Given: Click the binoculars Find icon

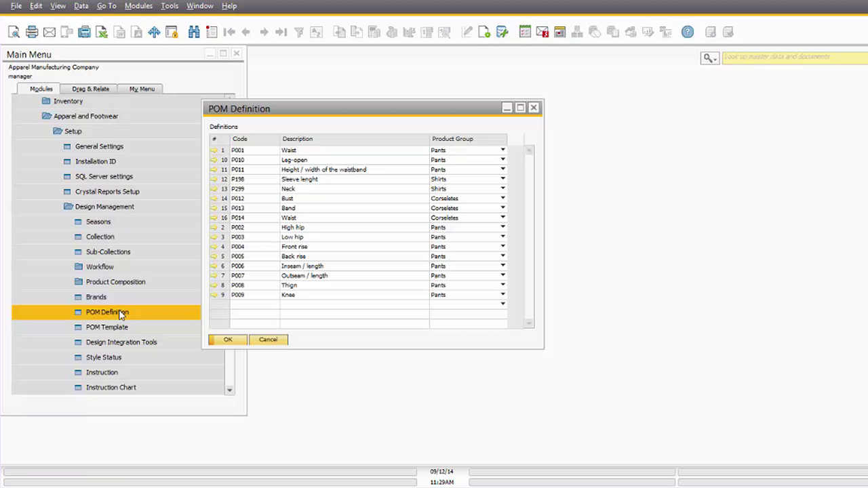Looking at the screenshot, I should pos(194,32).
